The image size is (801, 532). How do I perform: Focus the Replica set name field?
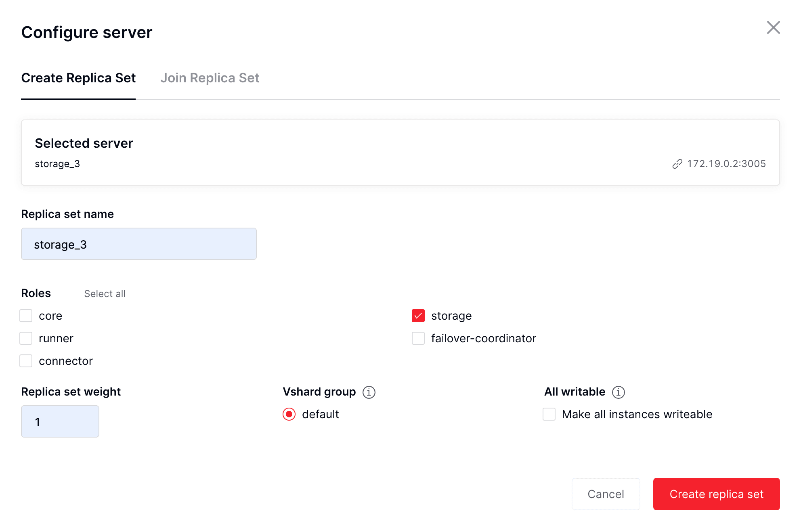click(x=139, y=244)
